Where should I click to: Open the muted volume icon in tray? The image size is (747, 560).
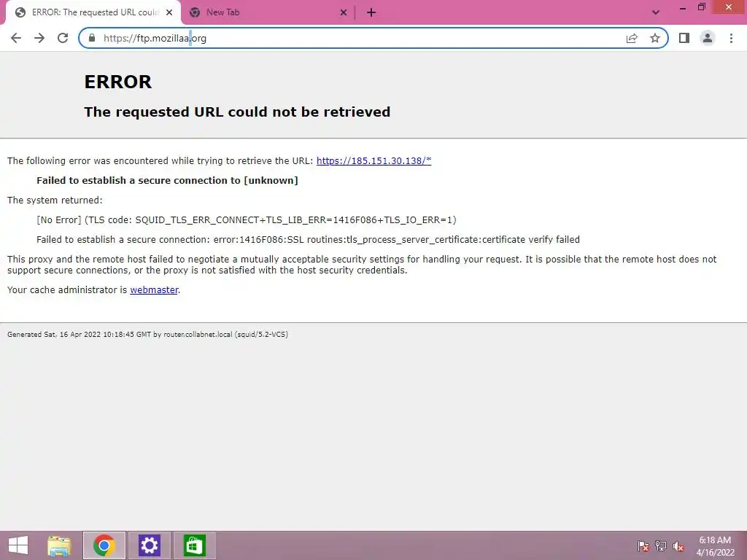(678, 545)
